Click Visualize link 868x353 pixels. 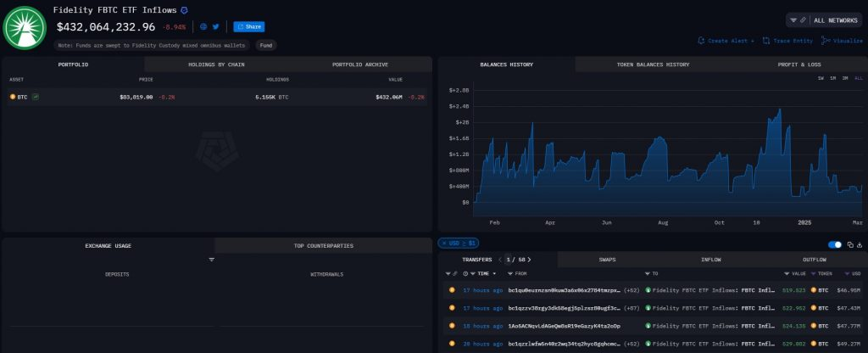pos(842,41)
